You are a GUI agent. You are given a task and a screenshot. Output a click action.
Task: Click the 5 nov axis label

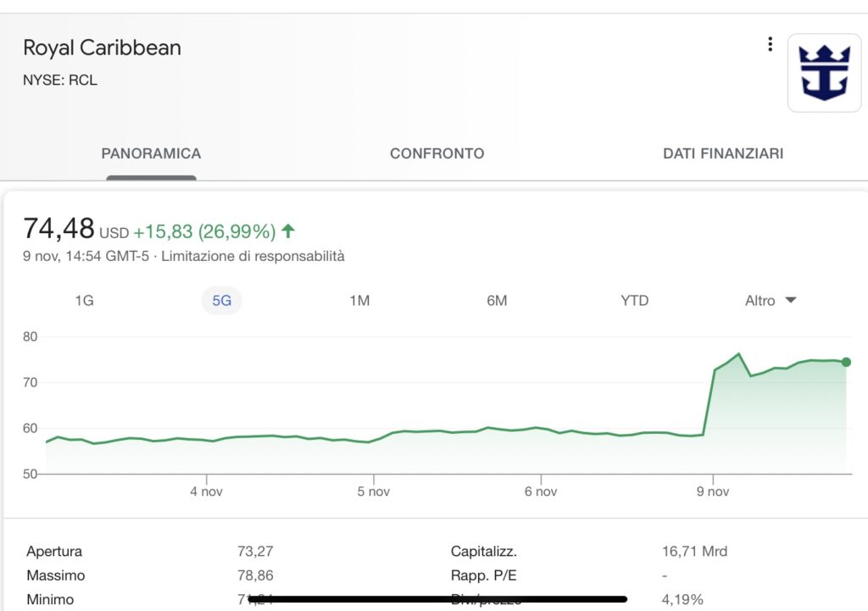374,492
